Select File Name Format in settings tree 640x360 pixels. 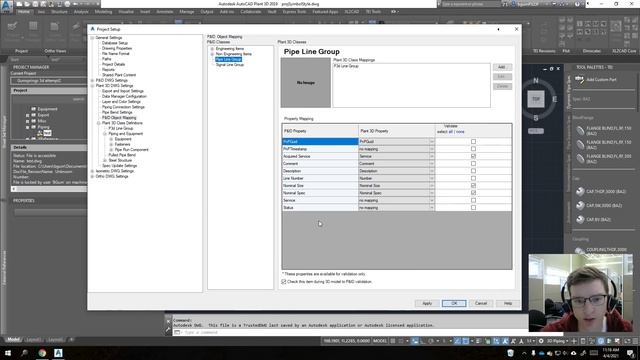tap(116, 53)
